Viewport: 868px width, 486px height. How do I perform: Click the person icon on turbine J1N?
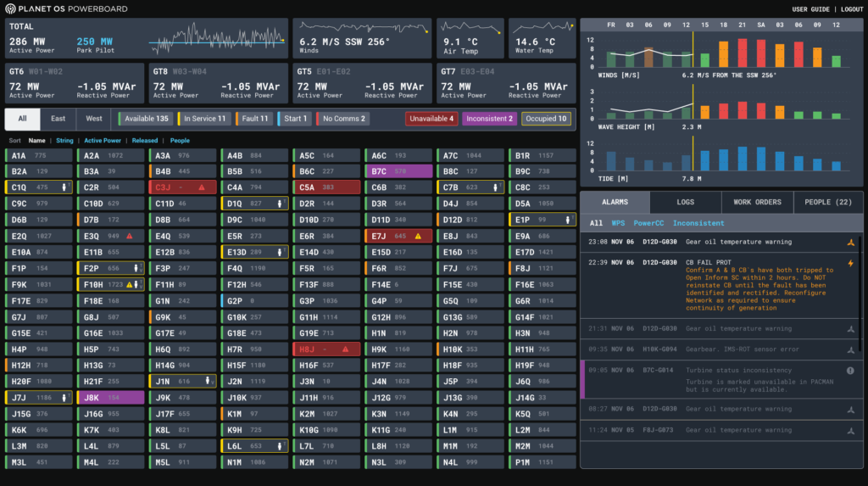tap(208, 382)
